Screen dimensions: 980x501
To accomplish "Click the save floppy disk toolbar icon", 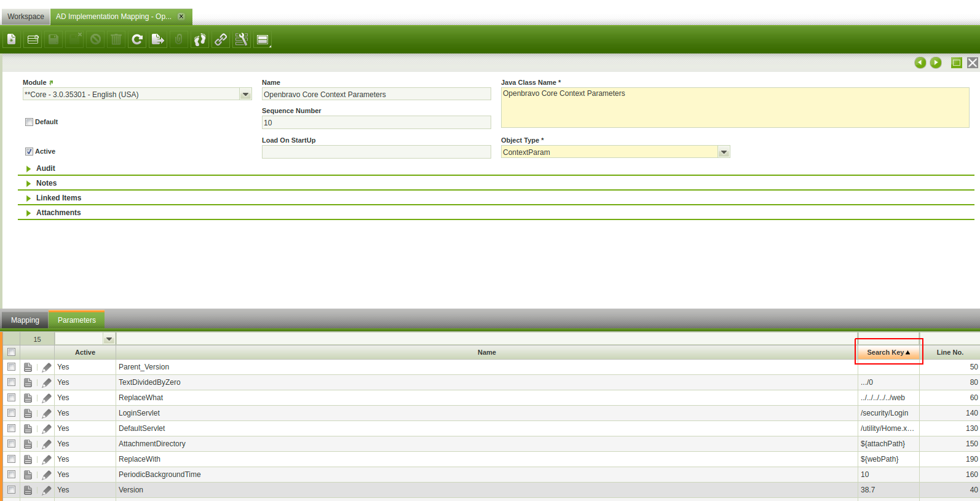I will coord(54,39).
